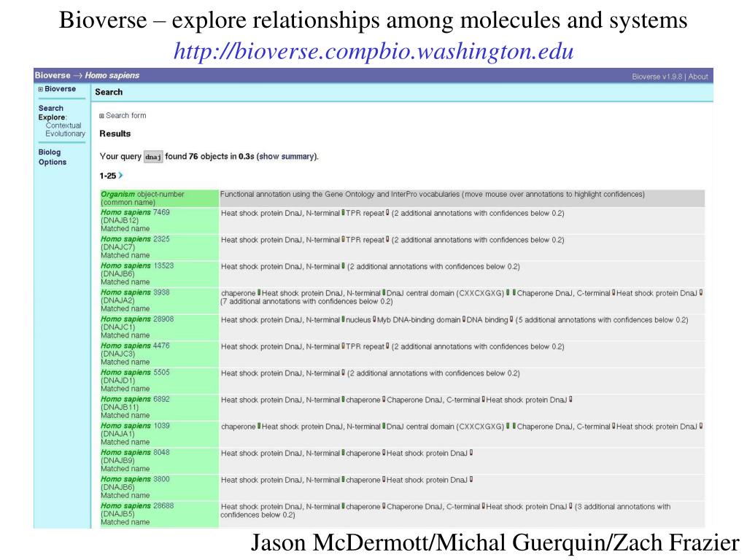
Task: Click Heat shock protein DnaJ, N-terminal in DNAJD1 row
Action: click(280, 373)
